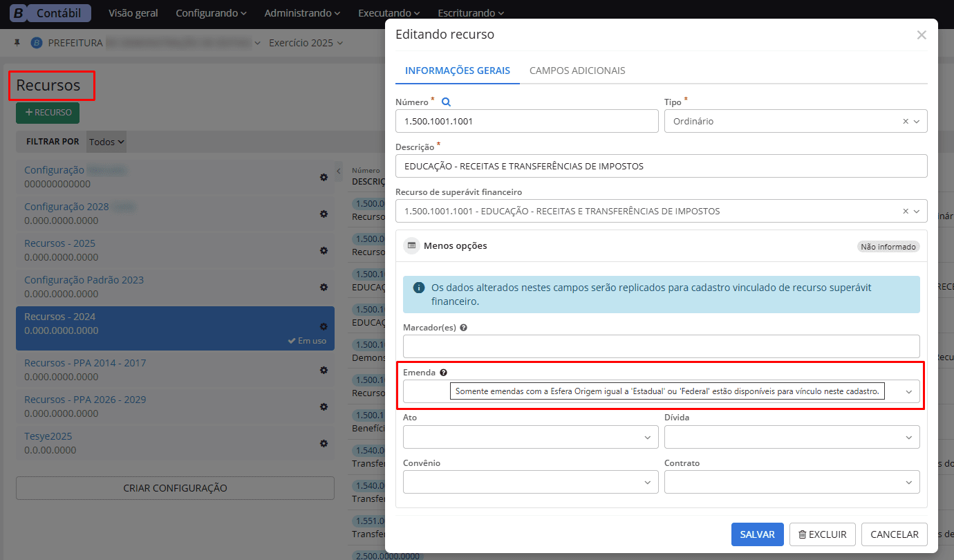Open the Dívida dropdown
The width and height of the screenshot is (954, 560).
(792, 437)
